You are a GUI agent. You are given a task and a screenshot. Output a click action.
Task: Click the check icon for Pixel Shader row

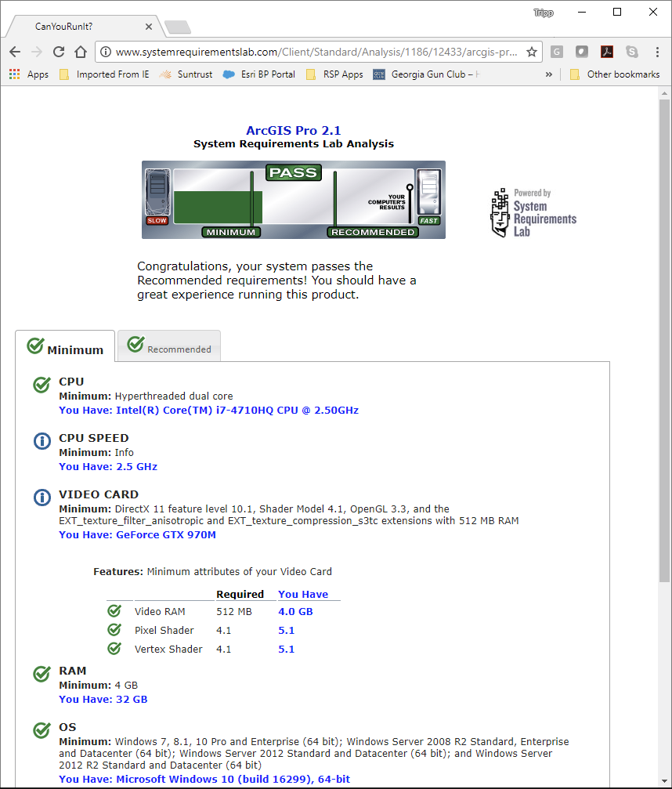(x=114, y=629)
